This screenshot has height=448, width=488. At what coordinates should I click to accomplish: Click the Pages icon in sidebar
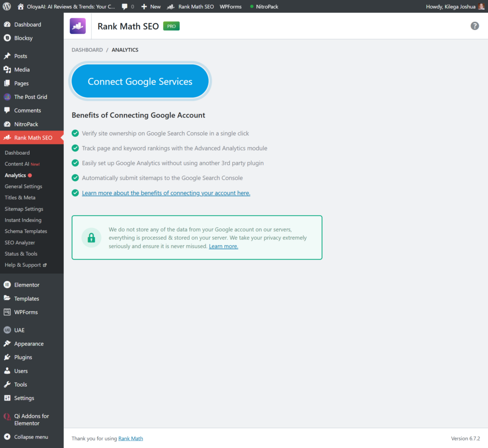point(7,83)
